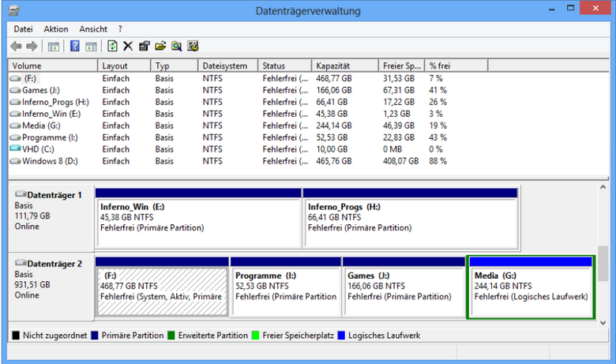The image size is (616, 364).
Task: Select the Inferno_Progs (H:) volume name
Action: 55,102
